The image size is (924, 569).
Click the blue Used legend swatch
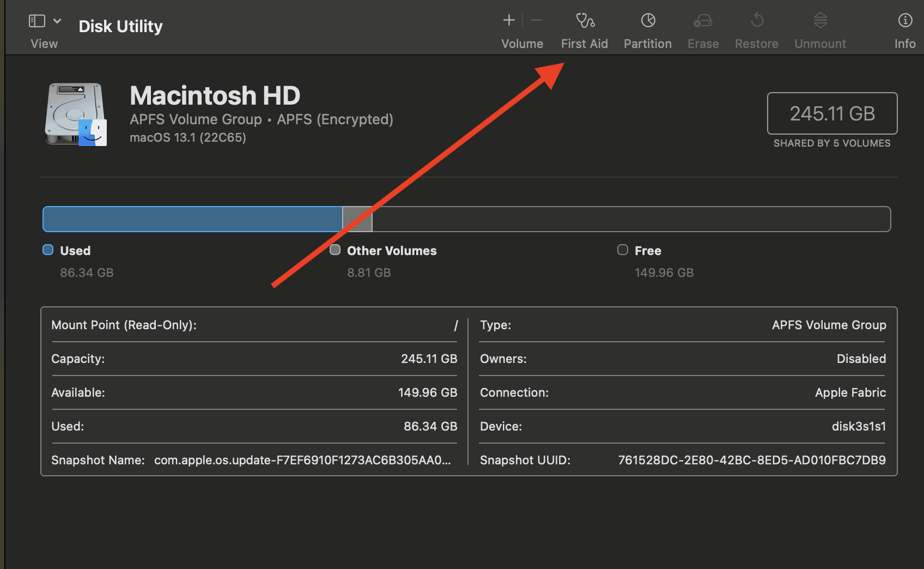click(48, 250)
